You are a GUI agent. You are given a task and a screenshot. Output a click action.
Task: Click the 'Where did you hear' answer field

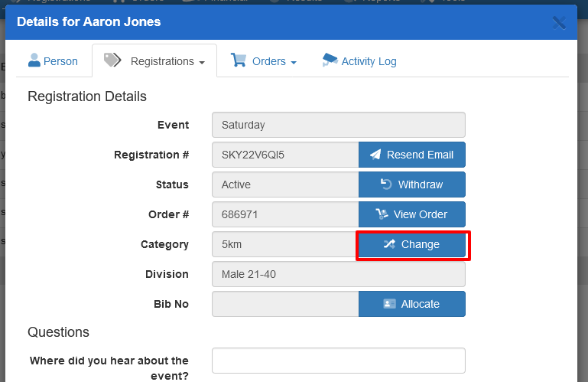click(338, 361)
